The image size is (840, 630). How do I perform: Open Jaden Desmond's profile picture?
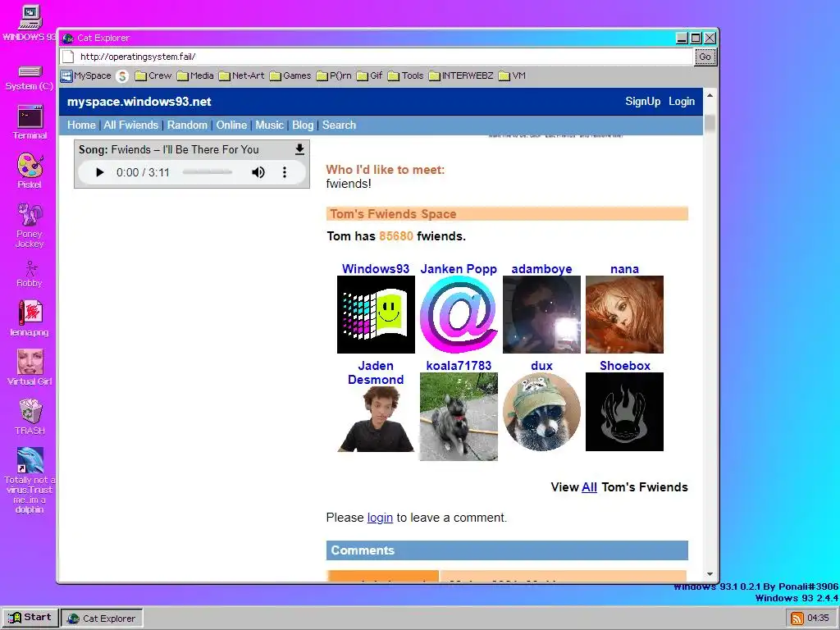pos(376,419)
